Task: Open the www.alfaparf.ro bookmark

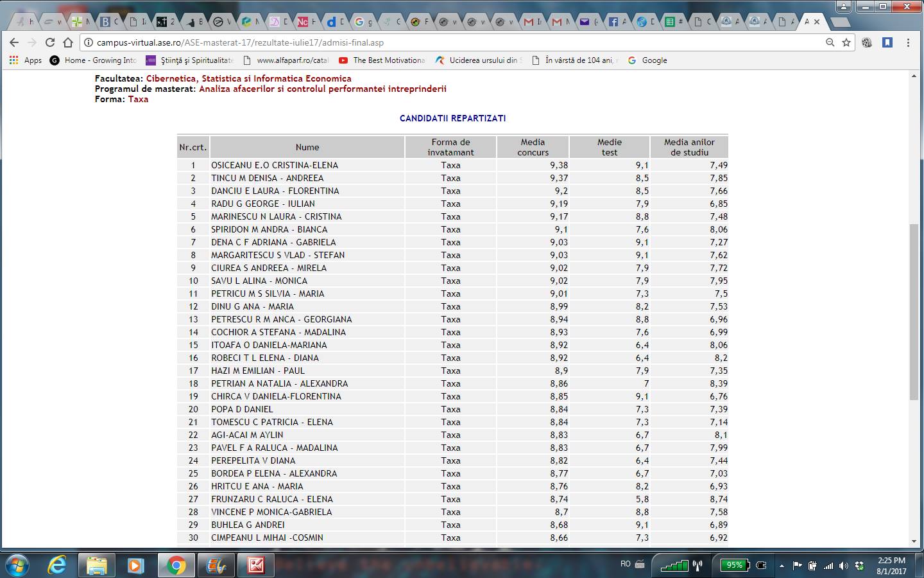Action: tap(286, 60)
